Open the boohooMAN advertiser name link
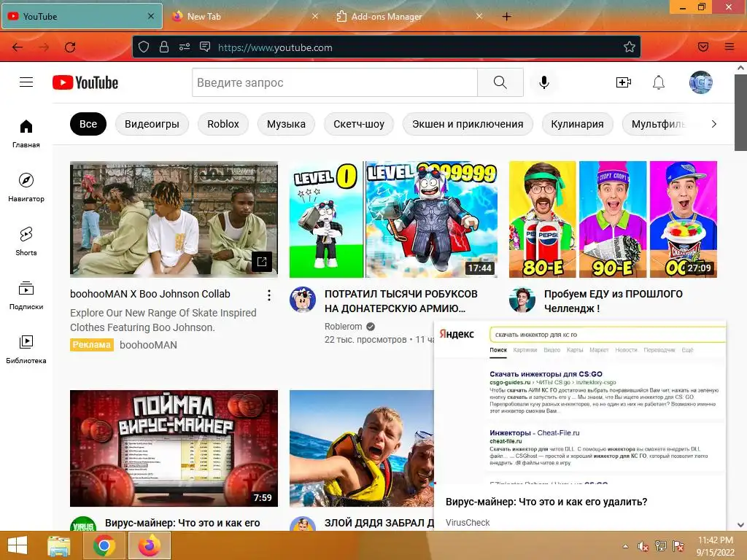Viewport: 747px width, 560px height. 148,345
